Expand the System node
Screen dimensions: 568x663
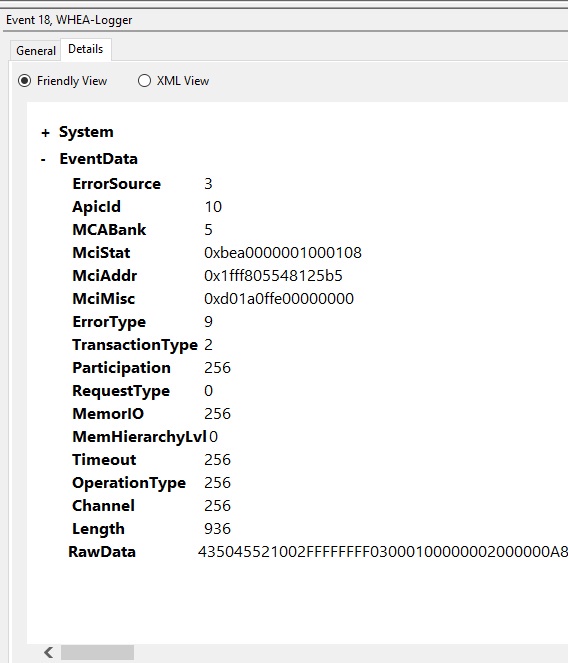coord(45,133)
